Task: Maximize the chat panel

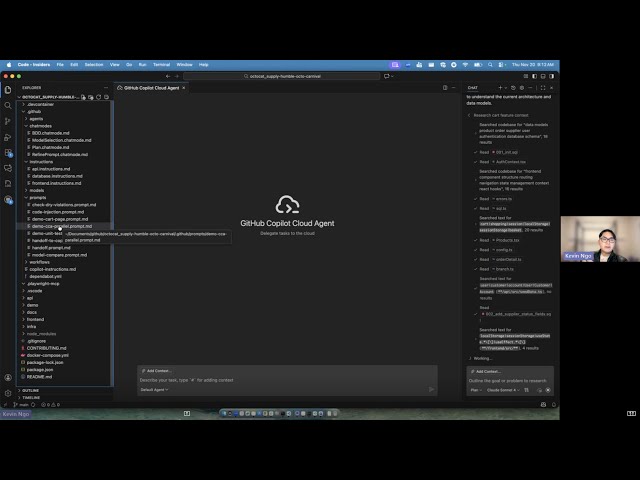Action: pyautogui.click(x=543, y=88)
